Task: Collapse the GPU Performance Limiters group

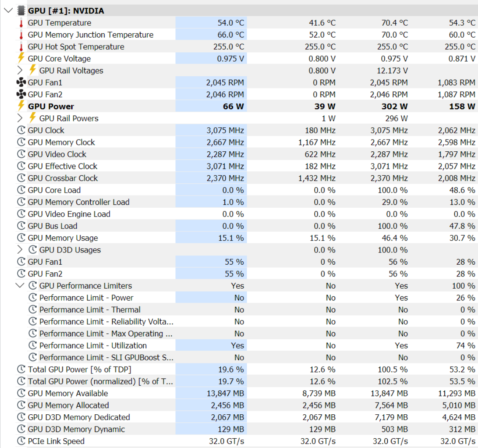Action: coord(20,286)
